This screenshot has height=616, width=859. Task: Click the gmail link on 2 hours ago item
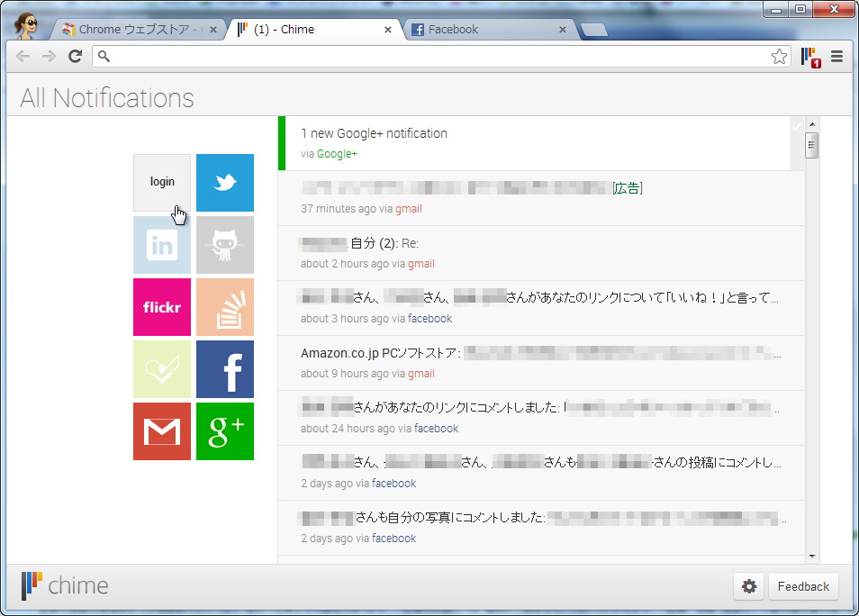coord(421,264)
